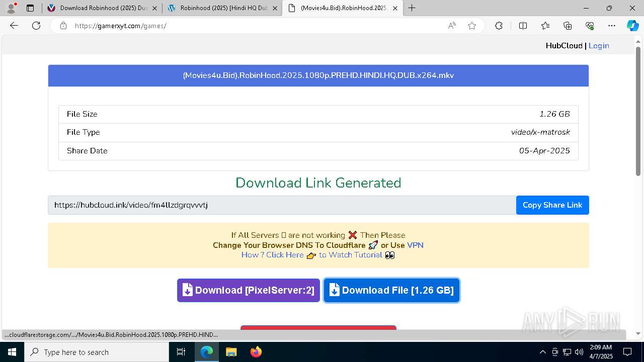
Task: Switch to Robinhood (2025) Hindi HQ tab
Action: 221,8
